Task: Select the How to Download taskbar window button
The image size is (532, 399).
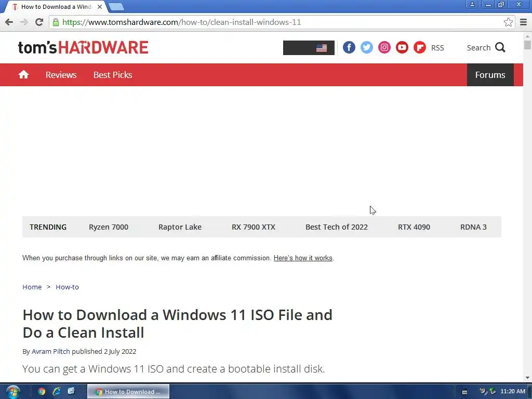Action: [128, 392]
